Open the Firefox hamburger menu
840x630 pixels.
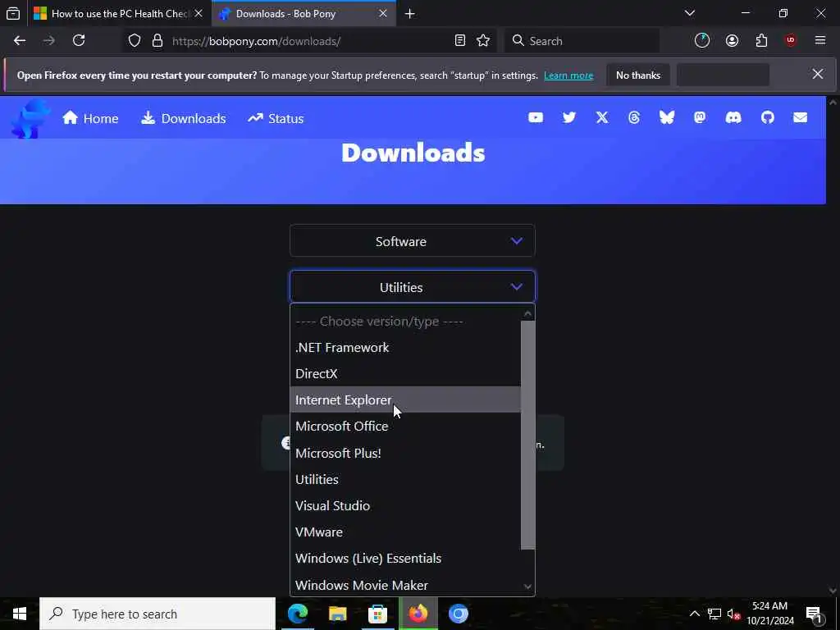click(819, 41)
